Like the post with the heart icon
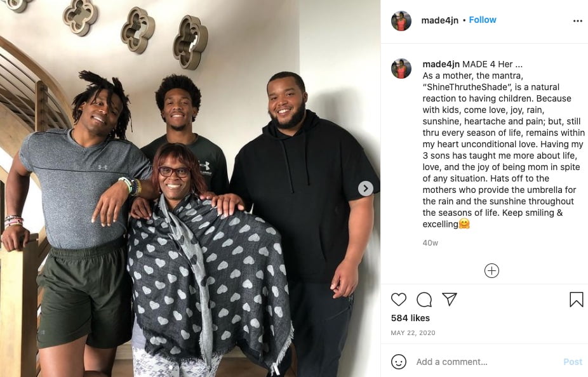The width and height of the screenshot is (588, 377). click(399, 300)
